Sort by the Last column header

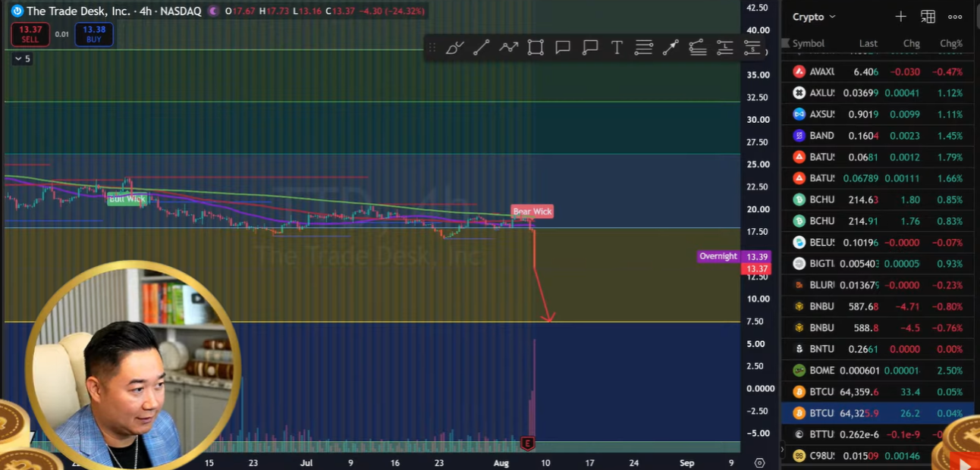868,43
